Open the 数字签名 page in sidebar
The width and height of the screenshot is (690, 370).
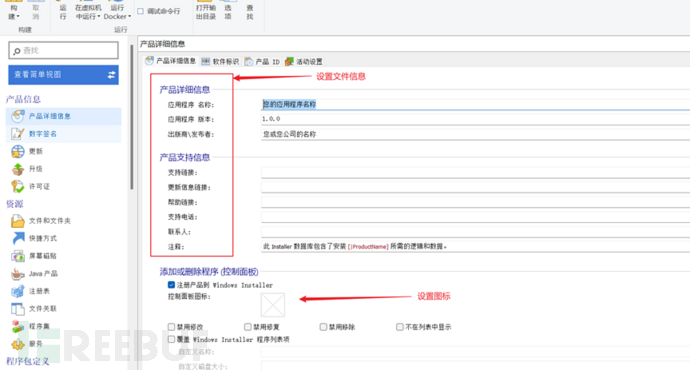[64, 134]
